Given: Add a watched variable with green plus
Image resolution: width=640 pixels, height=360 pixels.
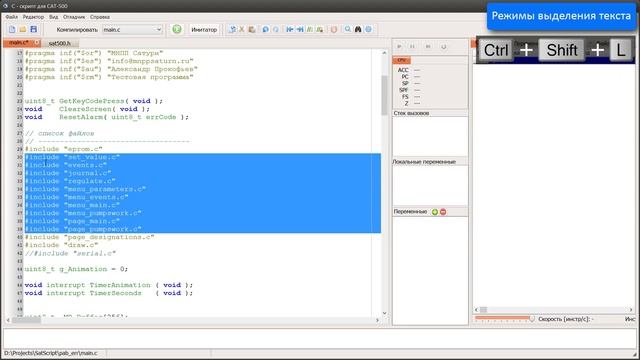Looking at the screenshot, I should click(x=435, y=212).
